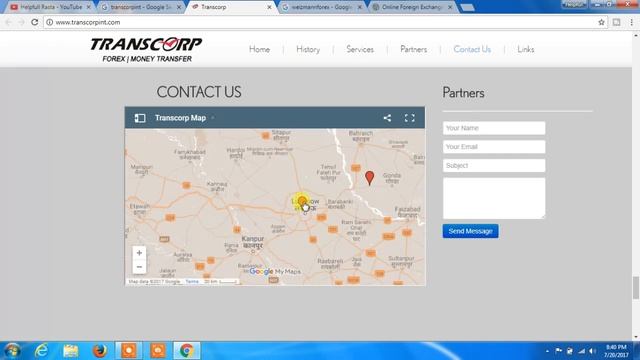Viewport: 640px width, 360px height.
Task: Open the volume control in system tray
Action: (592, 351)
